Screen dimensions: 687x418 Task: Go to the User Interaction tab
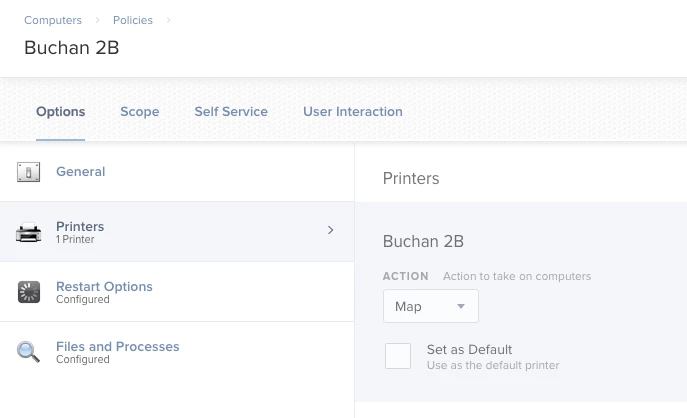(353, 112)
